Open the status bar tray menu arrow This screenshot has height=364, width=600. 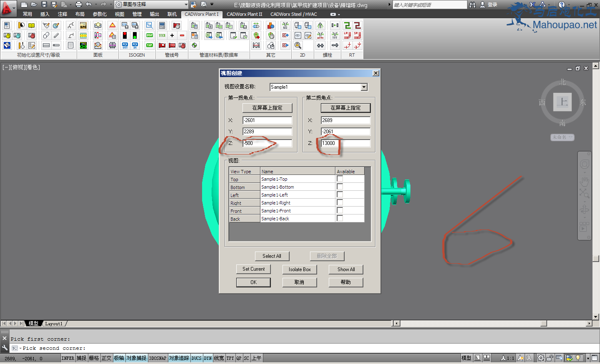(588, 358)
